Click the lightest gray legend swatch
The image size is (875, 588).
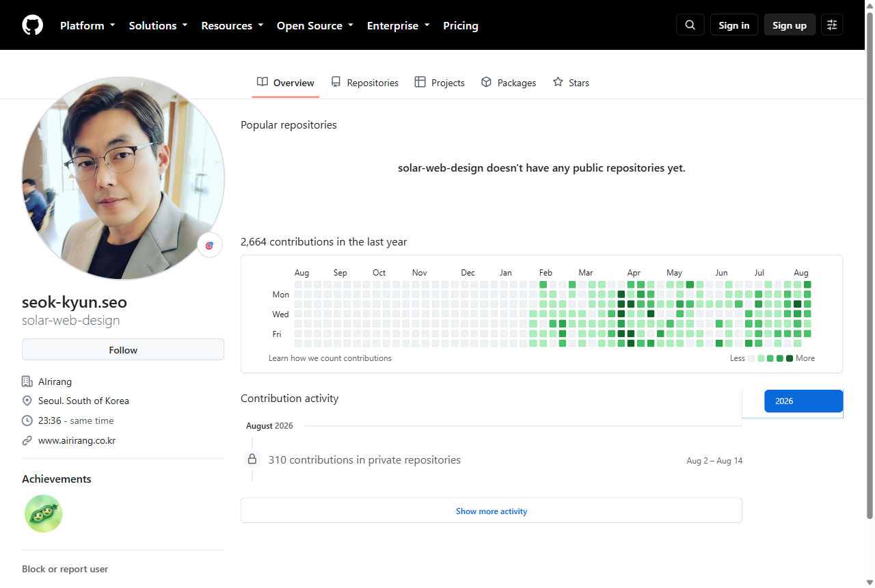click(751, 358)
